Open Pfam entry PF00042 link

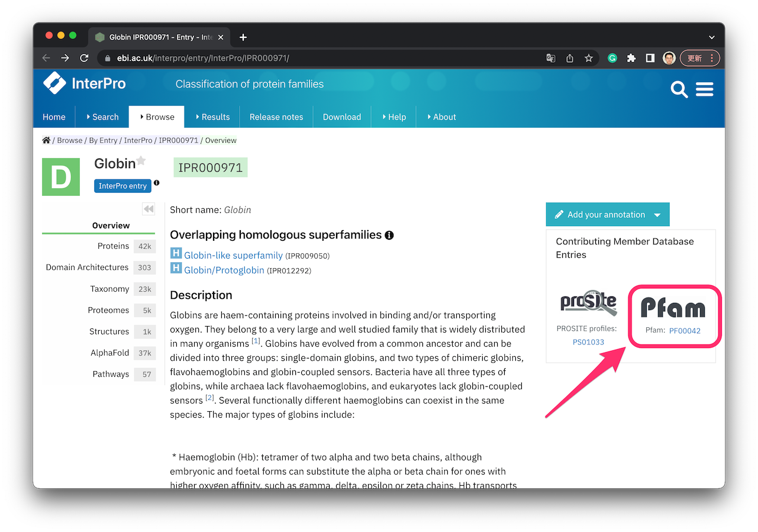(x=685, y=331)
